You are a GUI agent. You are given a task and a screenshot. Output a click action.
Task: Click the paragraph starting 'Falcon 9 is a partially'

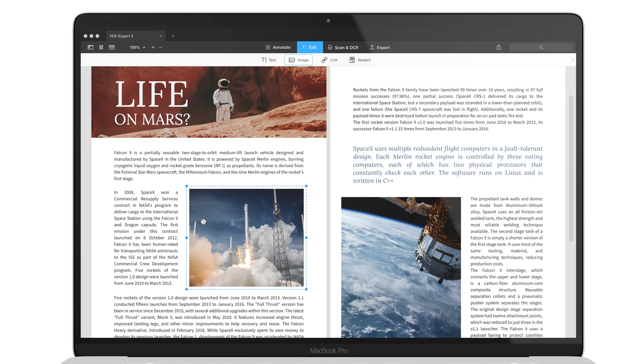tap(209, 166)
